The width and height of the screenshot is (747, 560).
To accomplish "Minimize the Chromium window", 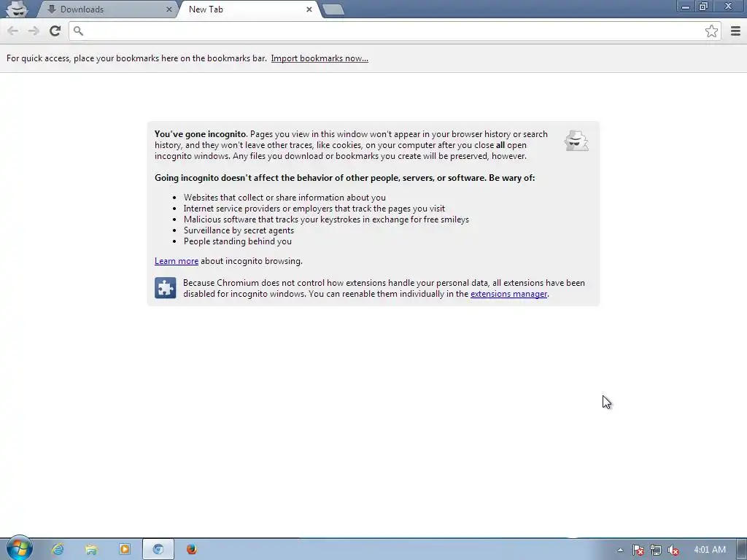I will [x=685, y=7].
